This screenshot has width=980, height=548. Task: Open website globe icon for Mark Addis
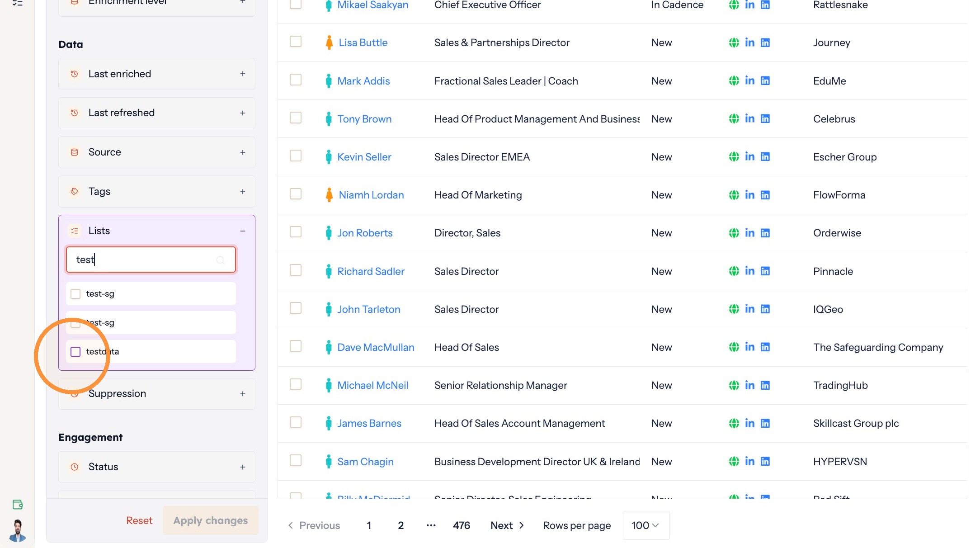pyautogui.click(x=734, y=80)
